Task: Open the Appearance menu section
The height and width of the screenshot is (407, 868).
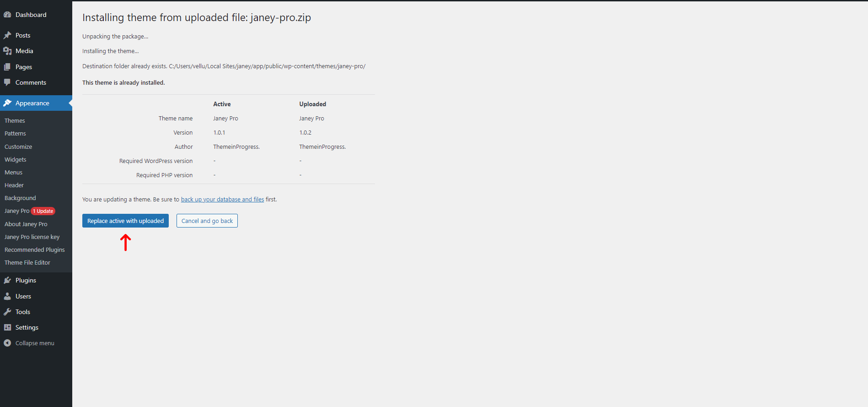Action: 32,103
